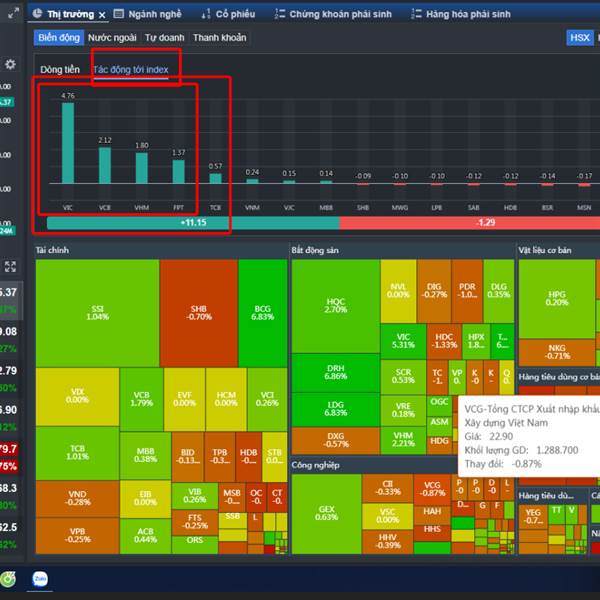This screenshot has height=600, width=600.
Task: Click the VHM bar labeled 1.80
Action: point(142,168)
